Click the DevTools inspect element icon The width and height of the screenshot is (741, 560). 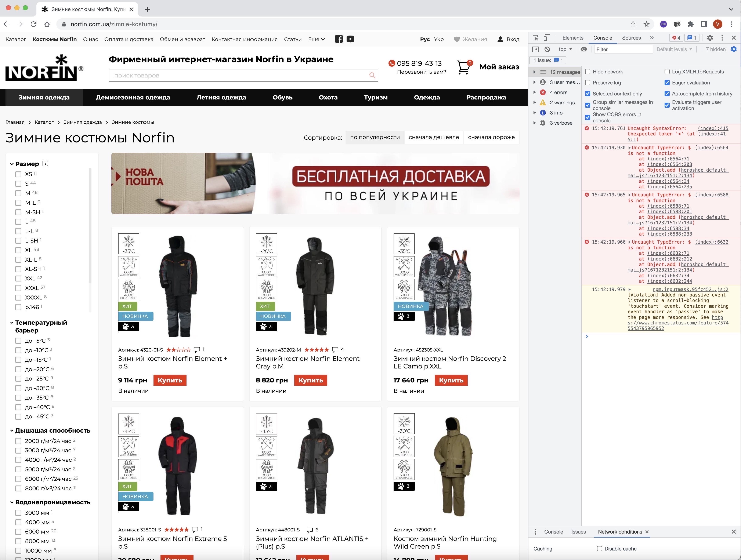[x=535, y=38]
